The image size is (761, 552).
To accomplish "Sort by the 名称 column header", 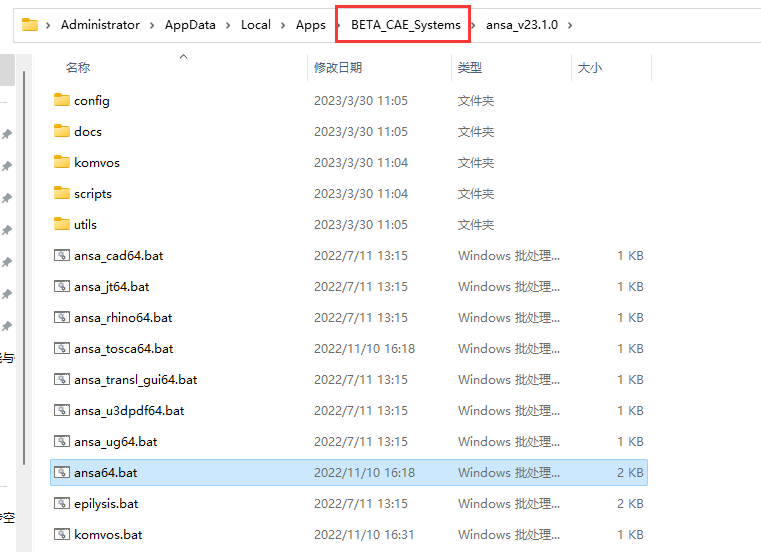I will coord(78,67).
